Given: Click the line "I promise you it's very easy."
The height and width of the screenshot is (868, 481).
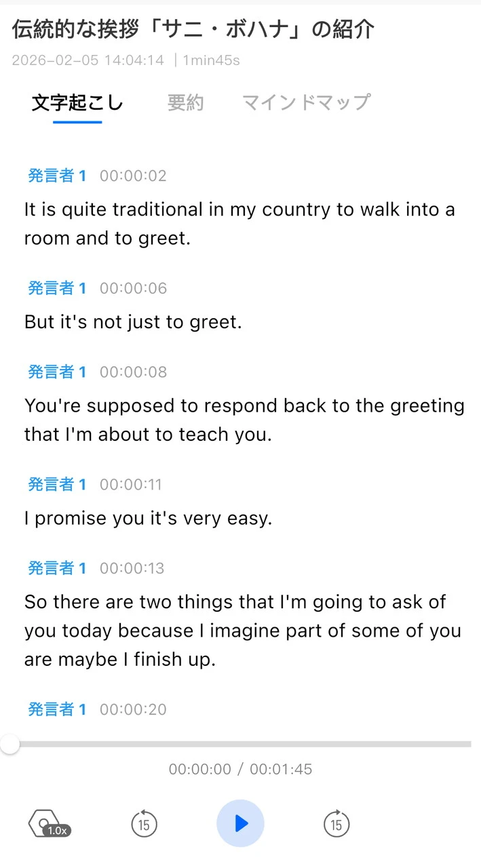Looking at the screenshot, I should click(x=148, y=518).
